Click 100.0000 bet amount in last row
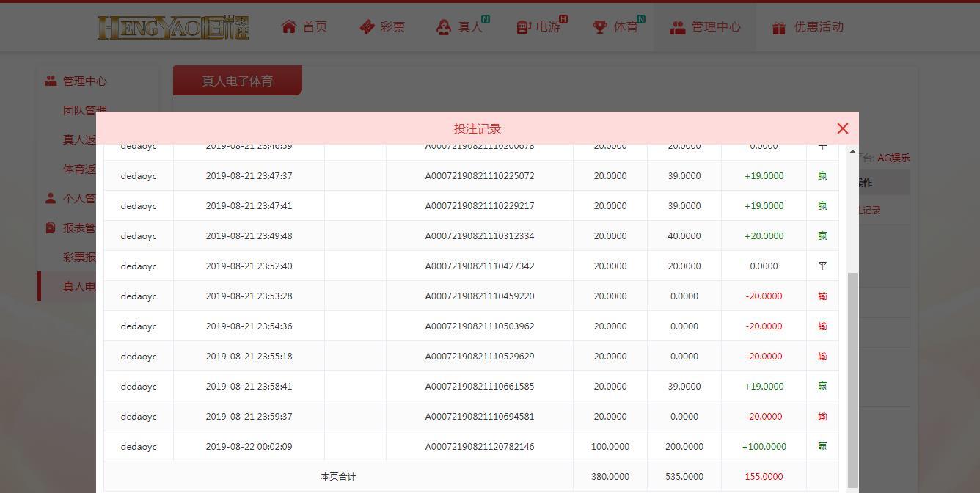This screenshot has width=980, height=493. [610, 447]
